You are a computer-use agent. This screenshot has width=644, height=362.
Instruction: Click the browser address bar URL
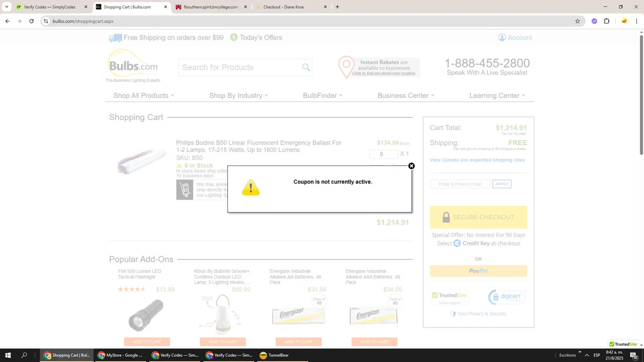(83, 21)
